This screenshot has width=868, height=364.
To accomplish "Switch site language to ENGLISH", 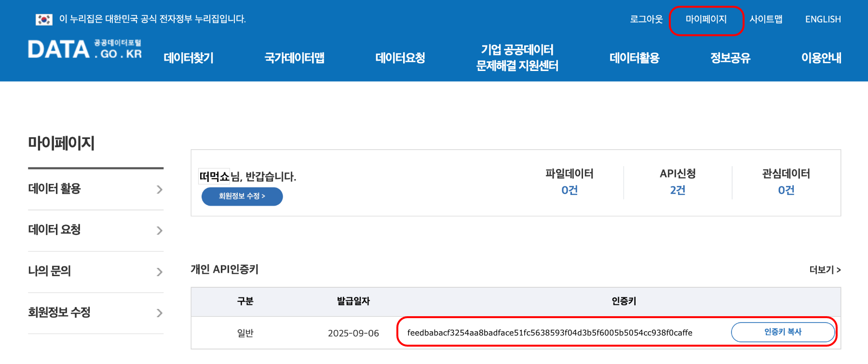I will (823, 19).
